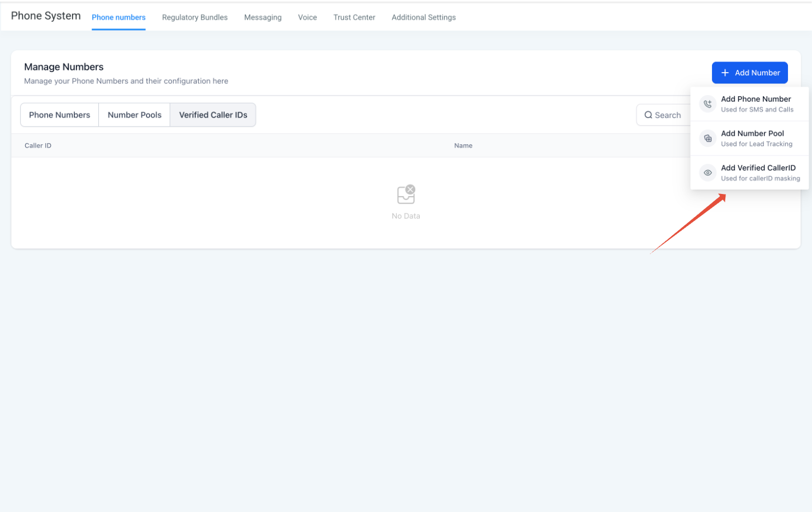Click the phone icon beside Add Phone Number
812x512 pixels.
click(x=707, y=104)
